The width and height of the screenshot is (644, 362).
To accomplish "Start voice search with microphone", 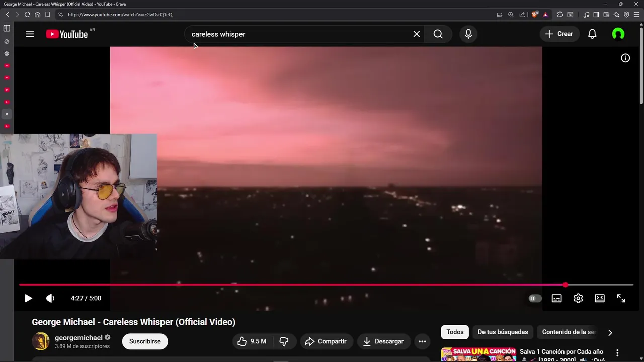I will 468,34.
